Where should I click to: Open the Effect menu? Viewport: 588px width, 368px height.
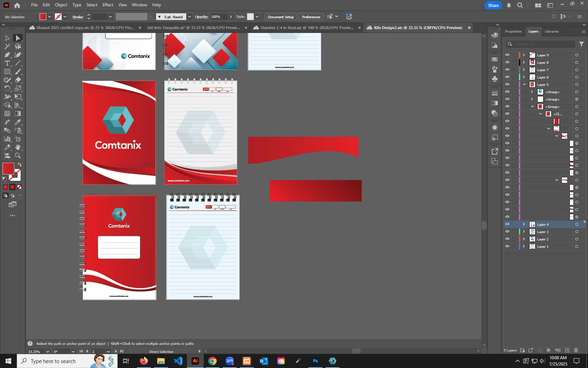click(x=108, y=5)
